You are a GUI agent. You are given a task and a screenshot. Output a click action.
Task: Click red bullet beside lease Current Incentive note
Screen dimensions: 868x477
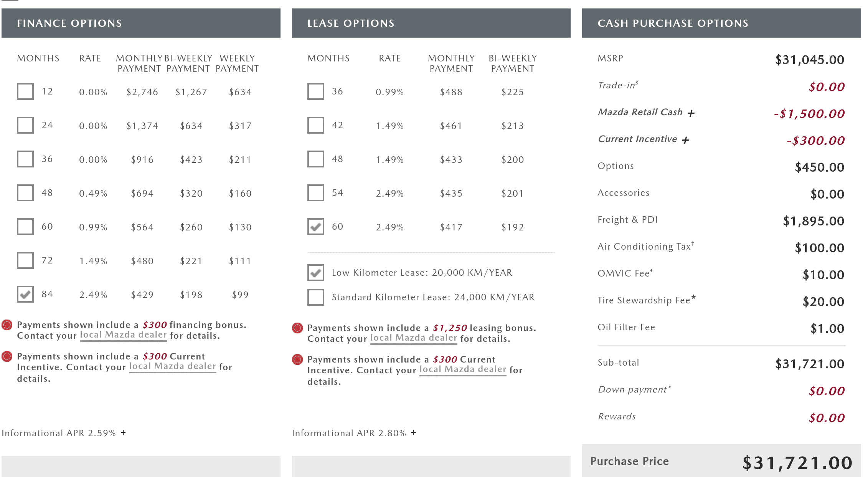coord(297,359)
